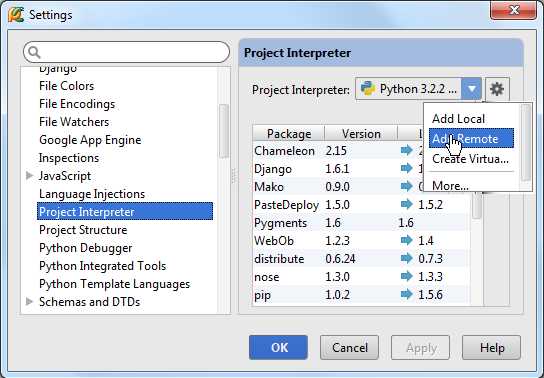This screenshot has width=544, height=378.
Task: Click latest version 1.5.6 for pip
Action: (430, 294)
